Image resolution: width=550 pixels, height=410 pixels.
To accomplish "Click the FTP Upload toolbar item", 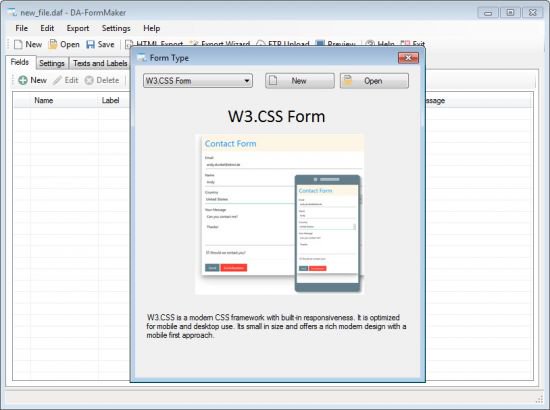I will click(x=283, y=44).
